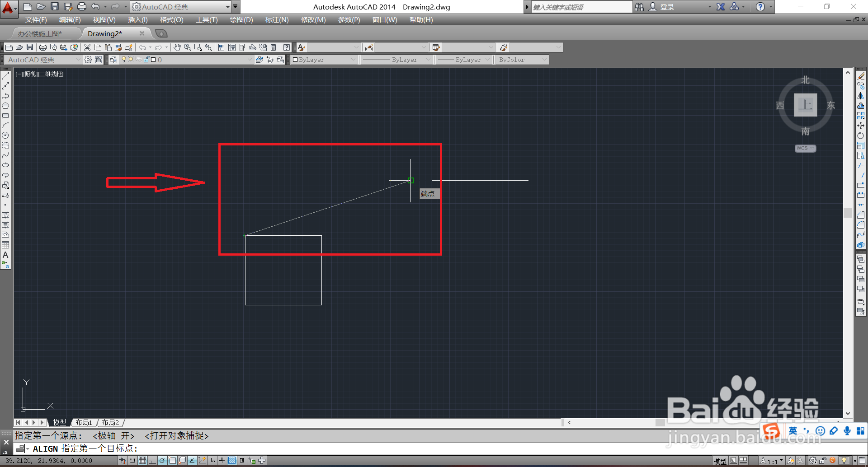Select the Spline draw tool

(x=5, y=155)
